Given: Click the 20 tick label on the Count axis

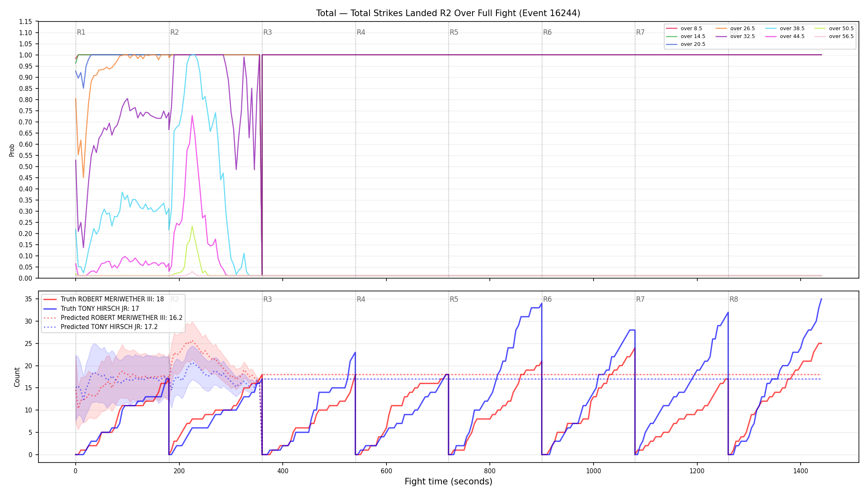Looking at the screenshot, I should pyautogui.click(x=29, y=366).
